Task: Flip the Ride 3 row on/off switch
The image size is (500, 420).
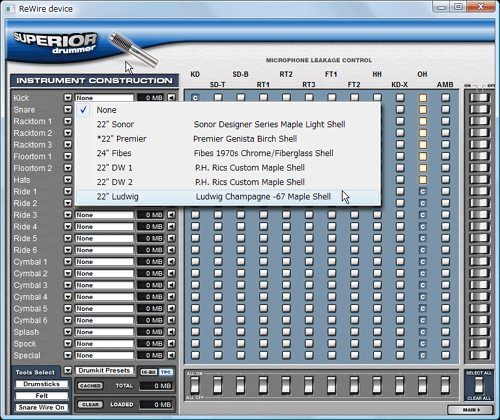Action: 480,215
